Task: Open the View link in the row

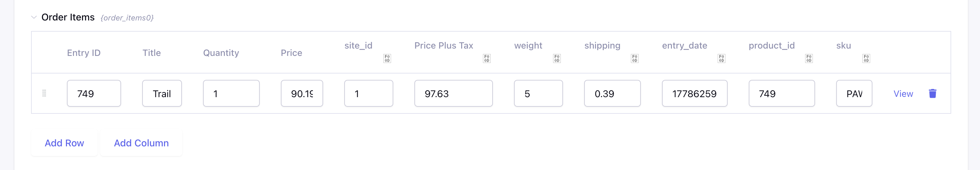Action: pos(903,94)
